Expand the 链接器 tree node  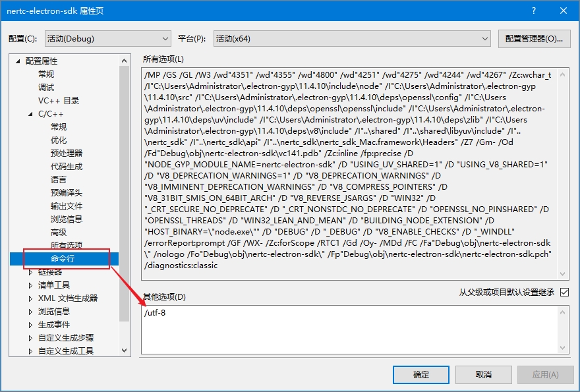coord(30,272)
